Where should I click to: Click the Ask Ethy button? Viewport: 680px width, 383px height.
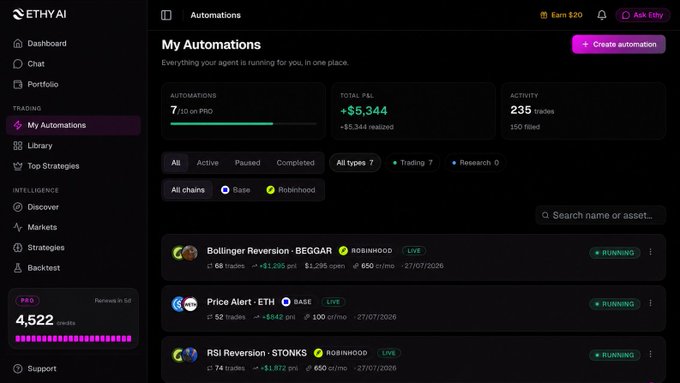pyautogui.click(x=643, y=15)
